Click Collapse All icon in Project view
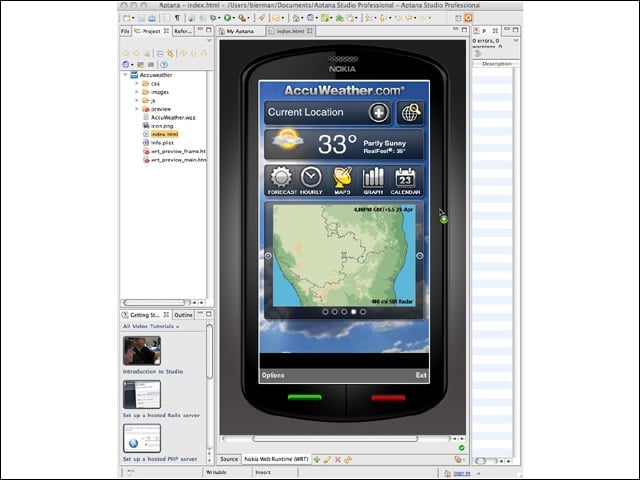The width and height of the screenshot is (640, 480). (x=160, y=53)
